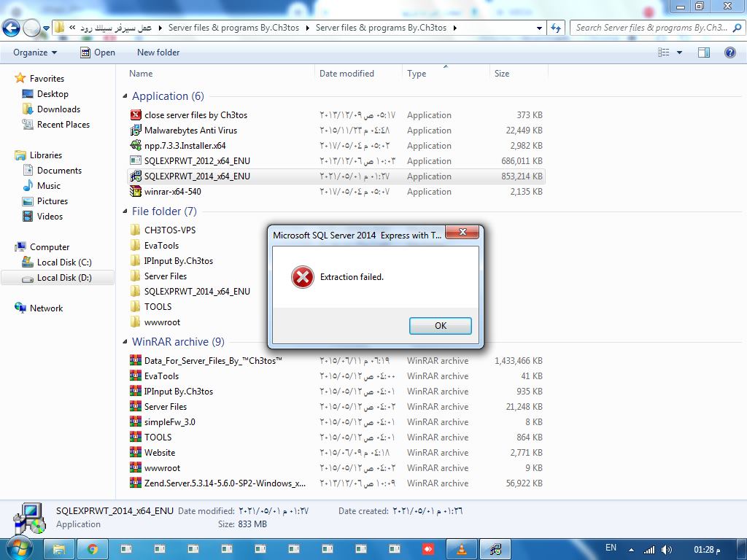This screenshot has height=560, width=747.
Task: Collapse the Application (6) group
Action: click(125, 96)
